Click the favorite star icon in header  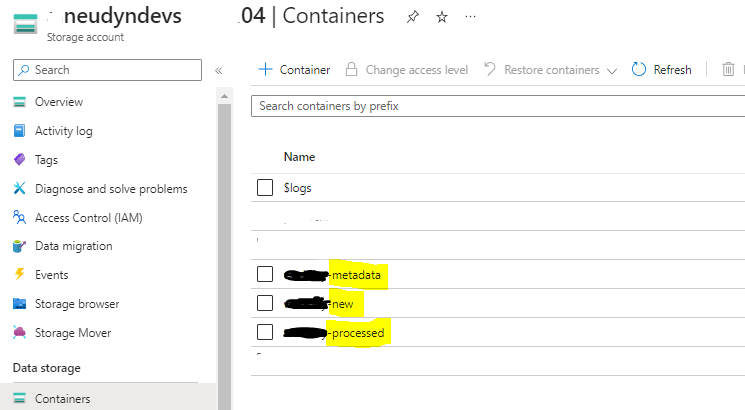(x=442, y=17)
